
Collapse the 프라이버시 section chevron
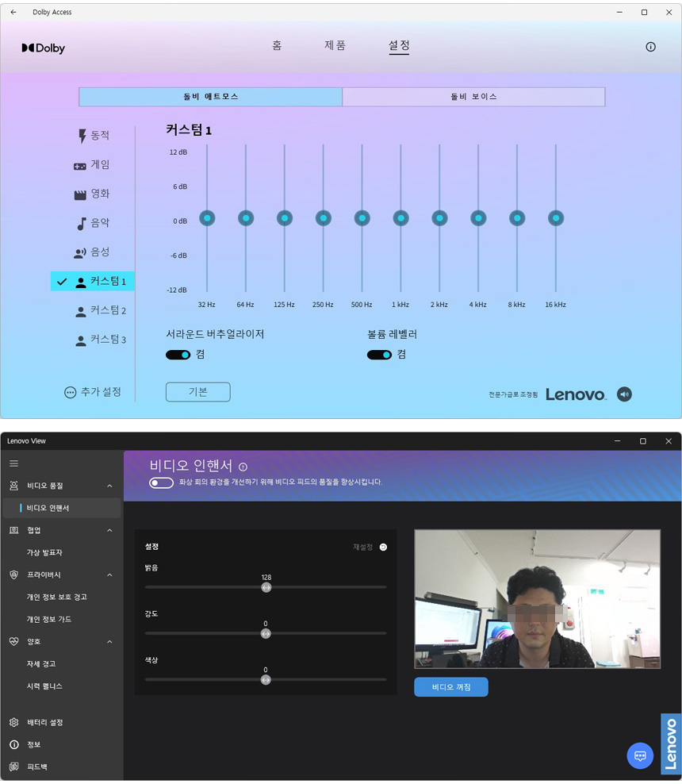[x=109, y=575]
